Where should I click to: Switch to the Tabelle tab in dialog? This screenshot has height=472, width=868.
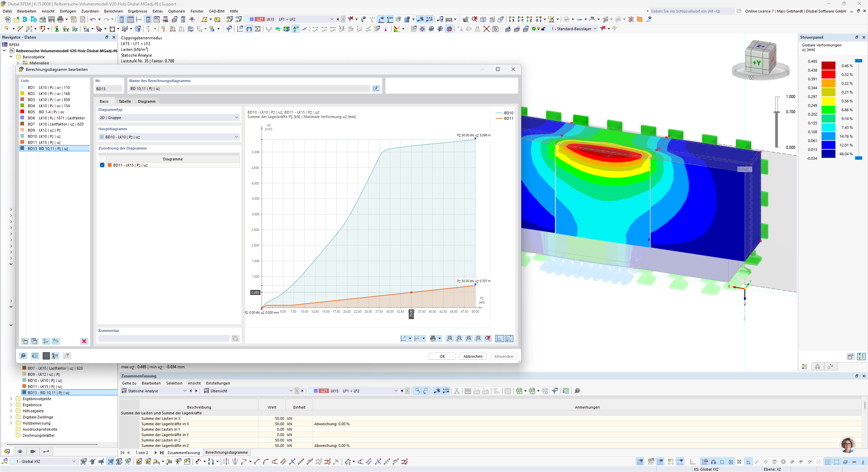coord(125,101)
